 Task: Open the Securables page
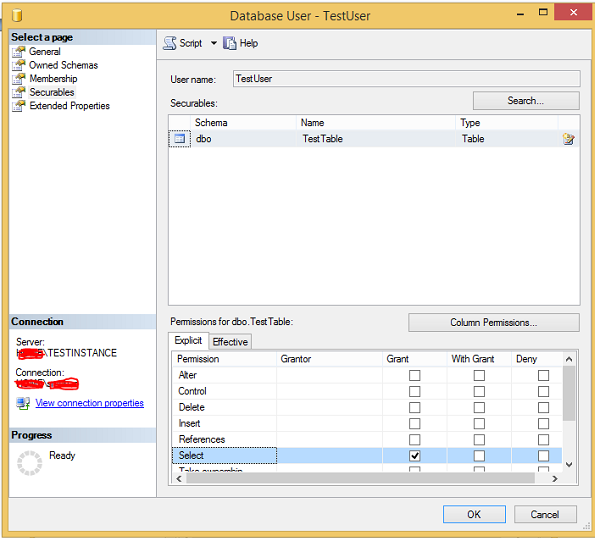(x=52, y=92)
